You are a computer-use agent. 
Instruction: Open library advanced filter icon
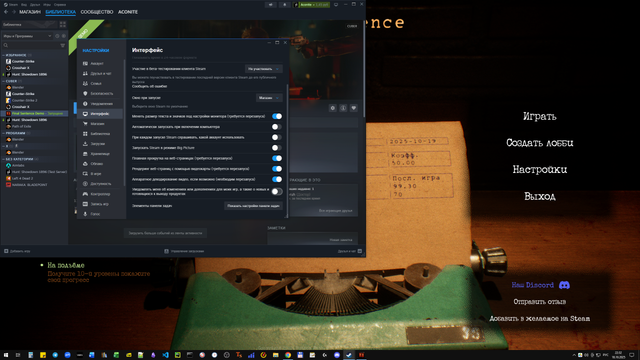62,45
